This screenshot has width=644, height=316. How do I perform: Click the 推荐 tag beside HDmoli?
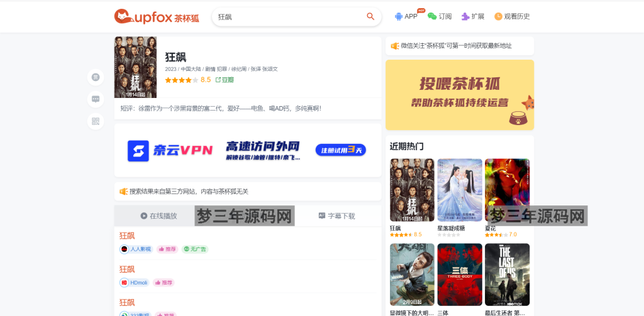coord(164,283)
